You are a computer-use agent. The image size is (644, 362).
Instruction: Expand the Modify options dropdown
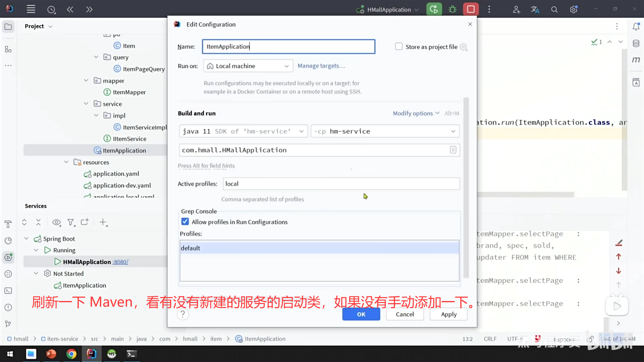416,113
